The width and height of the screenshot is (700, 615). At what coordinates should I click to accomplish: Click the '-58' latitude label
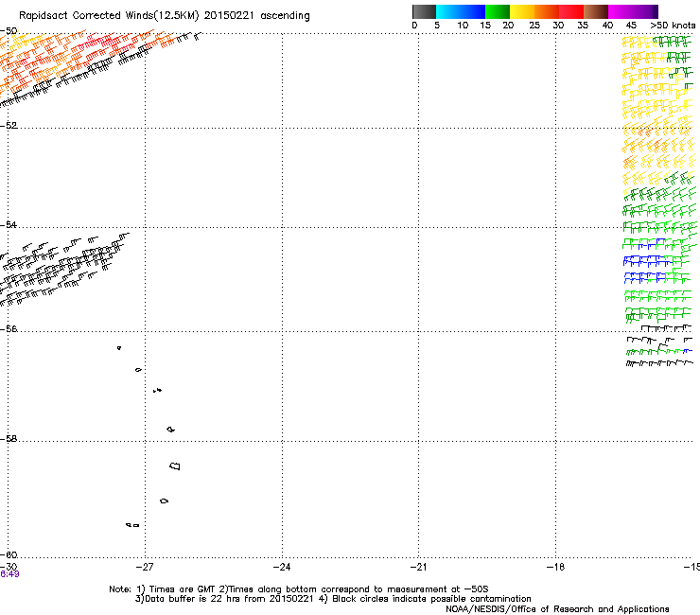point(9,439)
